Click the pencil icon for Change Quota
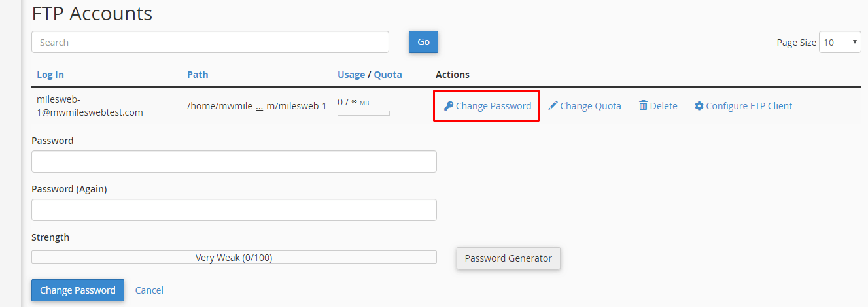Image resolution: width=868 pixels, height=308 pixels. 553,106
